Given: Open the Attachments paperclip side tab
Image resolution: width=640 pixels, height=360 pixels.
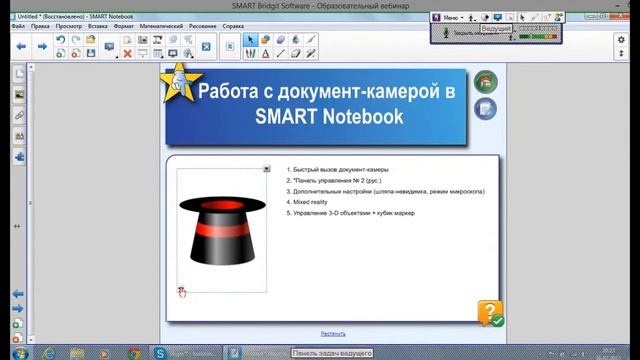Looking at the screenshot, I should (19, 116).
